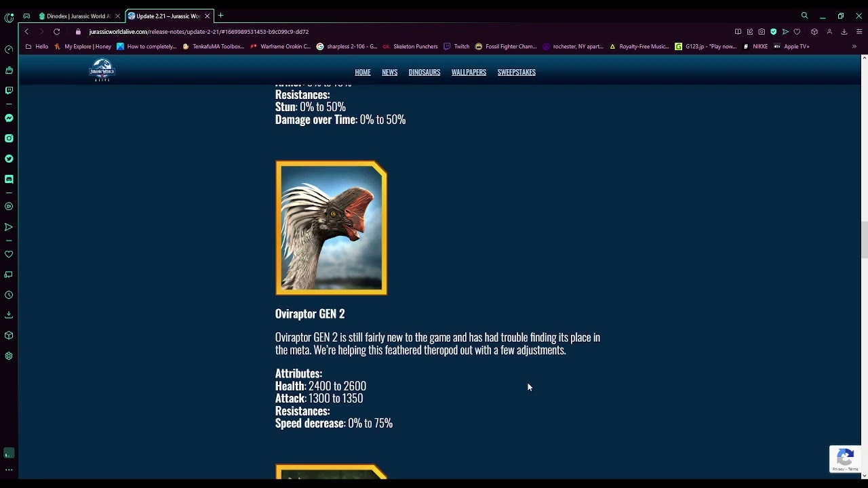Open Easy Setup sliders icon
868x488 pixels.
(859, 32)
